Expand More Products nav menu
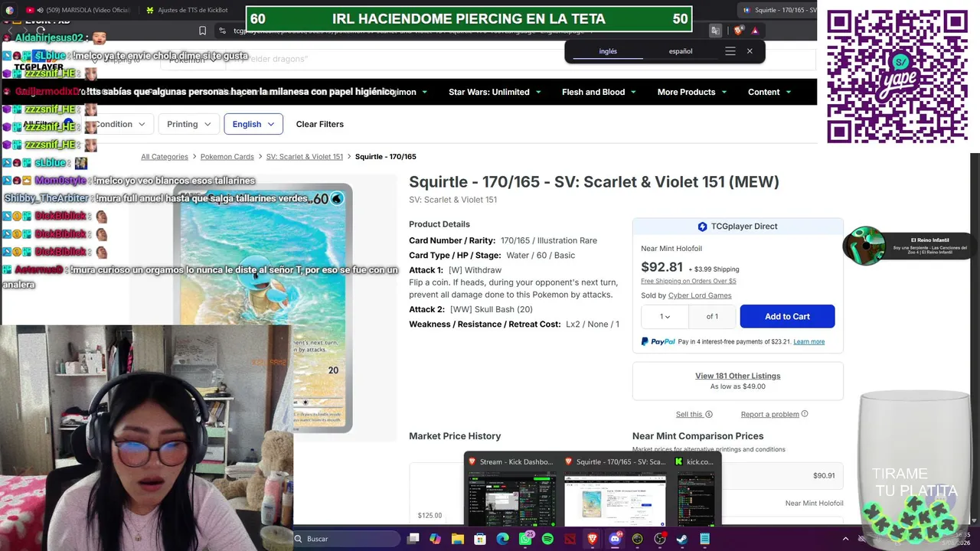 tap(692, 92)
